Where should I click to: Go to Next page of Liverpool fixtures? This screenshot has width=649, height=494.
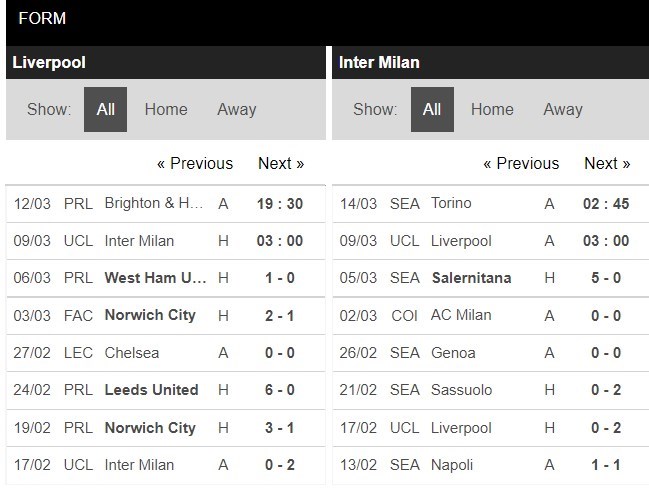pyautogui.click(x=281, y=163)
